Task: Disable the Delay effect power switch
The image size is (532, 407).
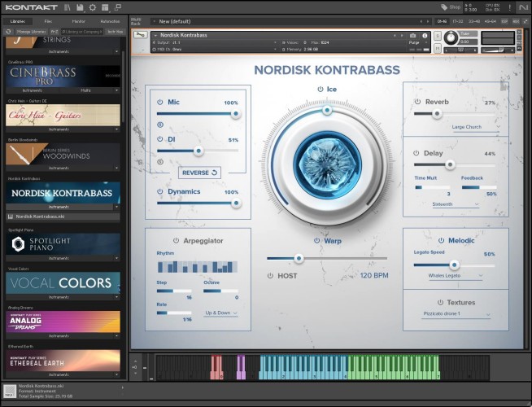Action: [416, 153]
